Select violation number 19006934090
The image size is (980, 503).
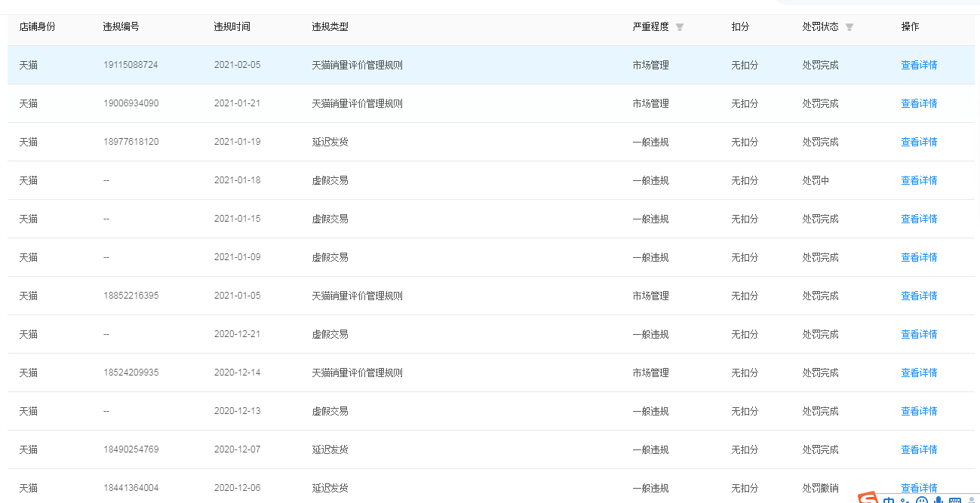pyautogui.click(x=131, y=103)
